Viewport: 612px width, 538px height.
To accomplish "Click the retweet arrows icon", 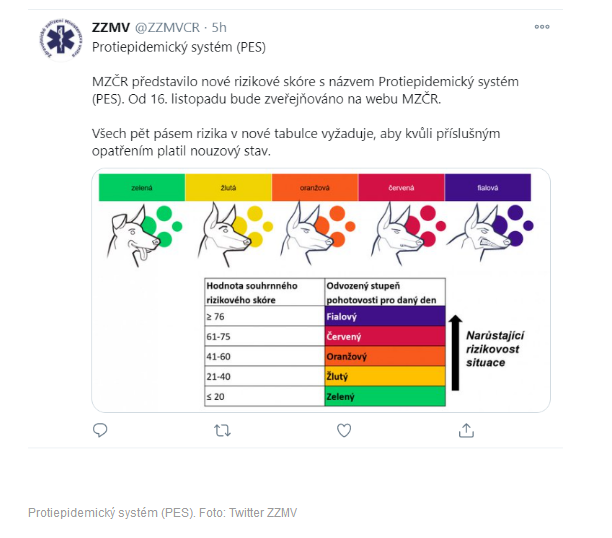I will [x=222, y=431].
